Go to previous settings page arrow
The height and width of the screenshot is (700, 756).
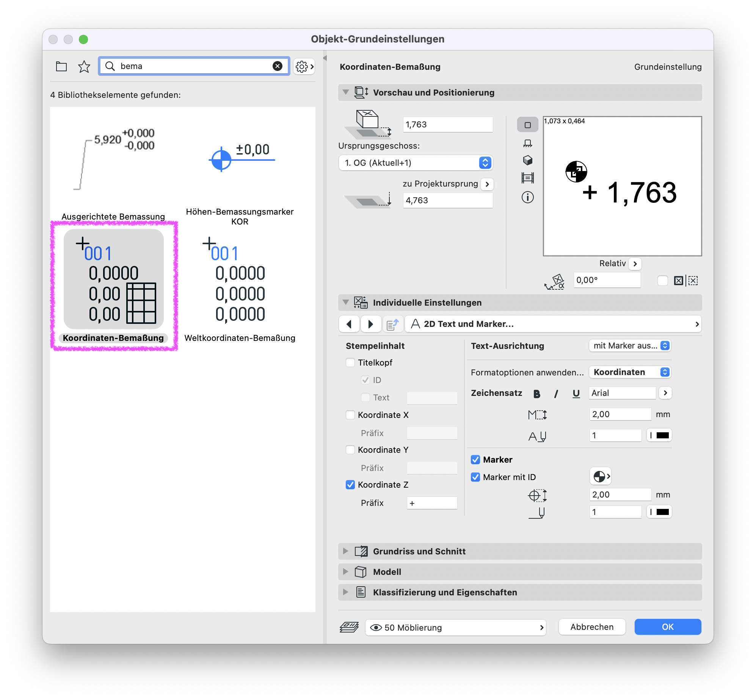pos(349,324)
